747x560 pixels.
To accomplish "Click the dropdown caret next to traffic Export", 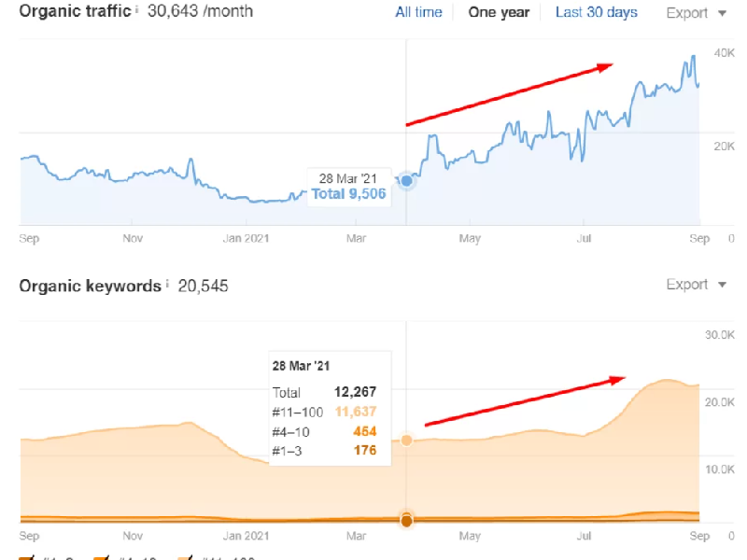I will [x=722, y=13].
